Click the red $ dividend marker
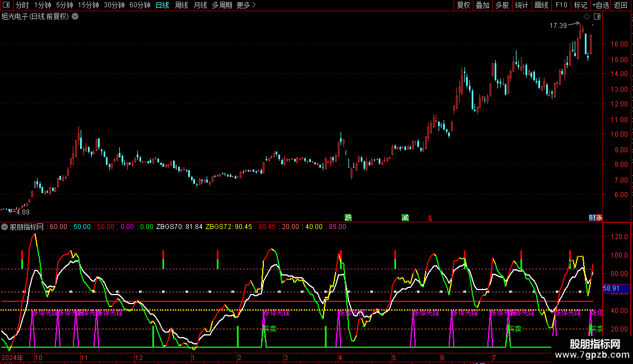The width and height of the screenshot is (633, 364). pyautogui.click(x=430, y=218)
